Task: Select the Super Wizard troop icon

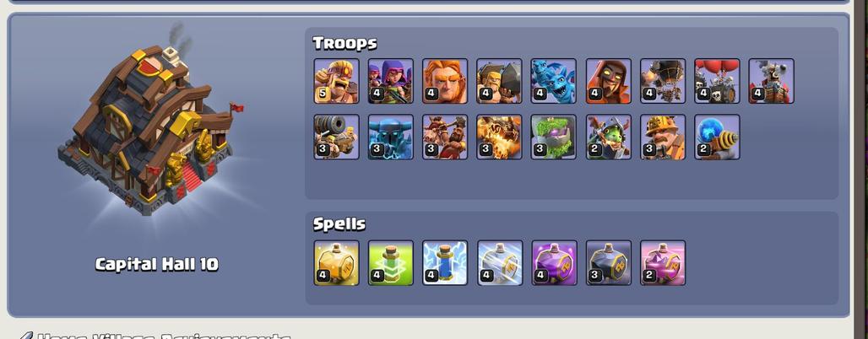Action: pos(608,81)
